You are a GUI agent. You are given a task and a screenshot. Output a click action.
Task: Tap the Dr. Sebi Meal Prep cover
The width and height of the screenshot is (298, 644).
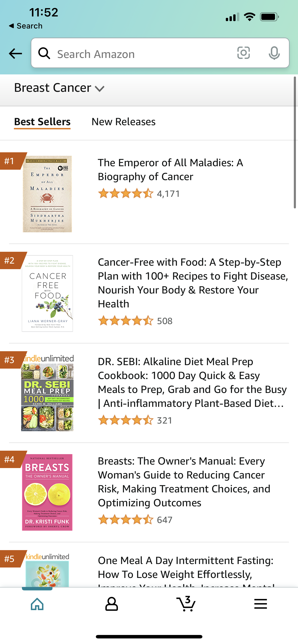tap(47, 393)
